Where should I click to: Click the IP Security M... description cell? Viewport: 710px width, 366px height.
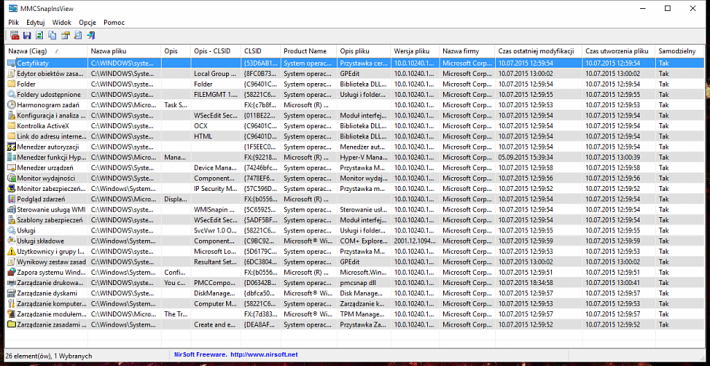pos(216,188)
